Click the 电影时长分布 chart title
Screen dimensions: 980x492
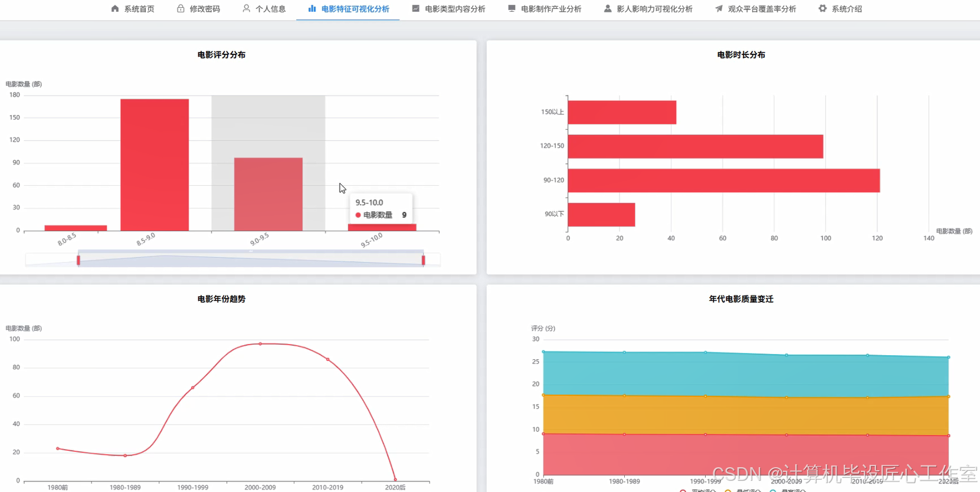tap(741, 55)
